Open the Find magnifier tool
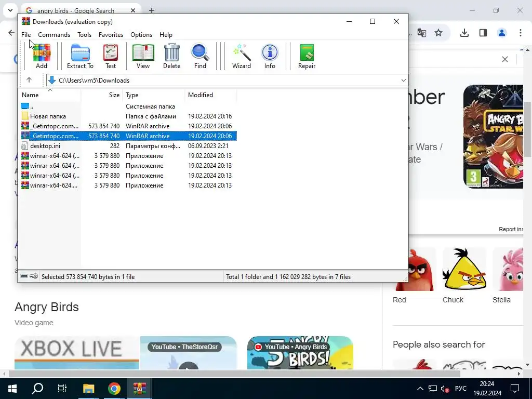This screenshot has height=399, width=532. pos(200,56)
